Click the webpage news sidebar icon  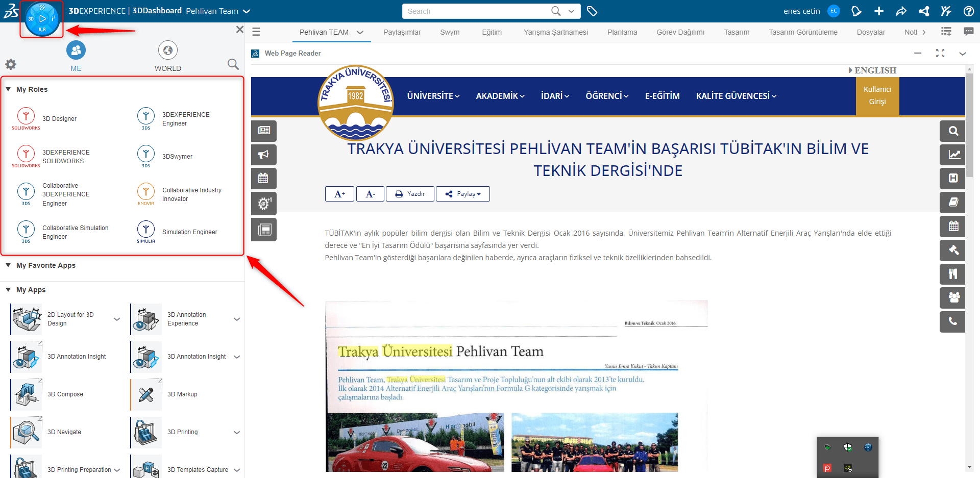pyautogui.click(x=264, y=131)
